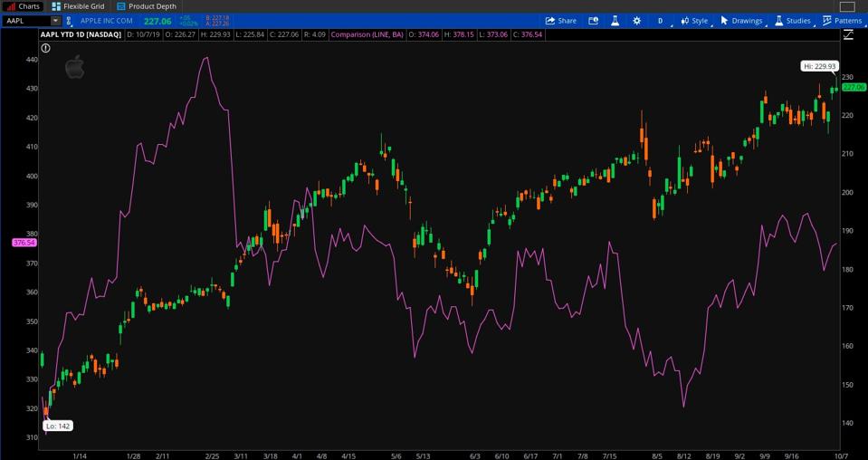Image resolution: width=868 pixels, height=460 pixels.
Task: Click the exclamation info icon on the chart
Action: coord(46,48)
